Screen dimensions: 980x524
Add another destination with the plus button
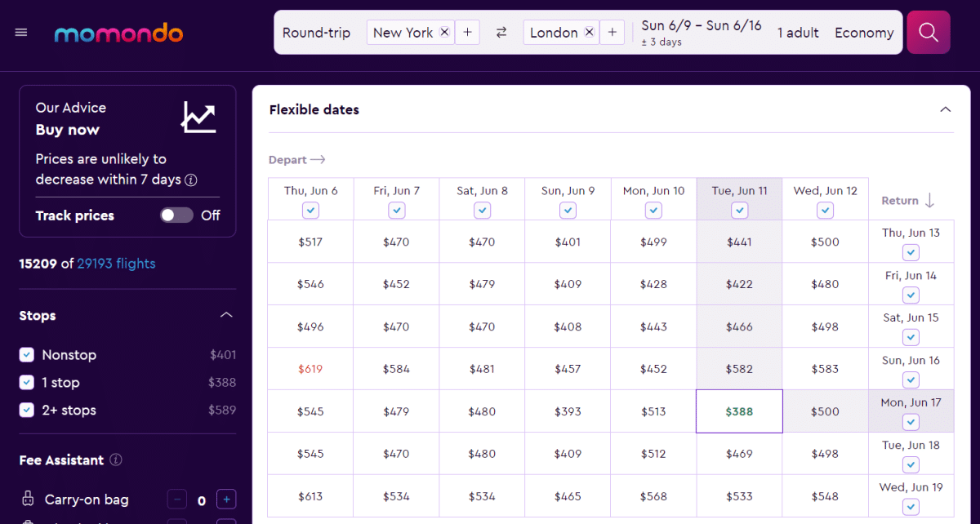[x=612, y=32]
